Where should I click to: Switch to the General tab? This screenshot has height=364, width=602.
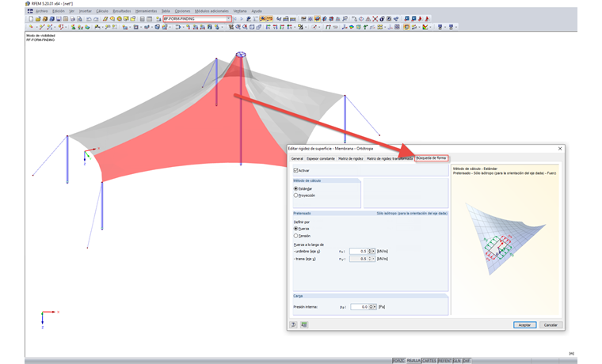[x=297, y=158]
